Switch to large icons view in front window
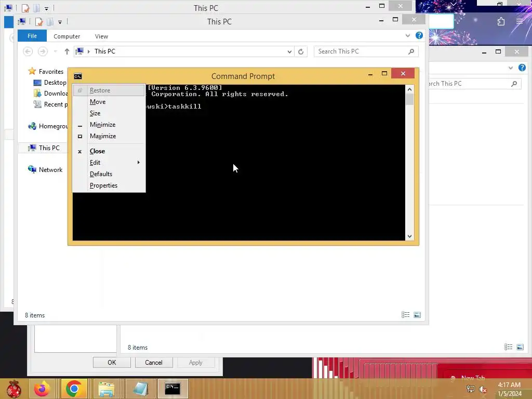This screenshot has height=399, width=532. 417,315
